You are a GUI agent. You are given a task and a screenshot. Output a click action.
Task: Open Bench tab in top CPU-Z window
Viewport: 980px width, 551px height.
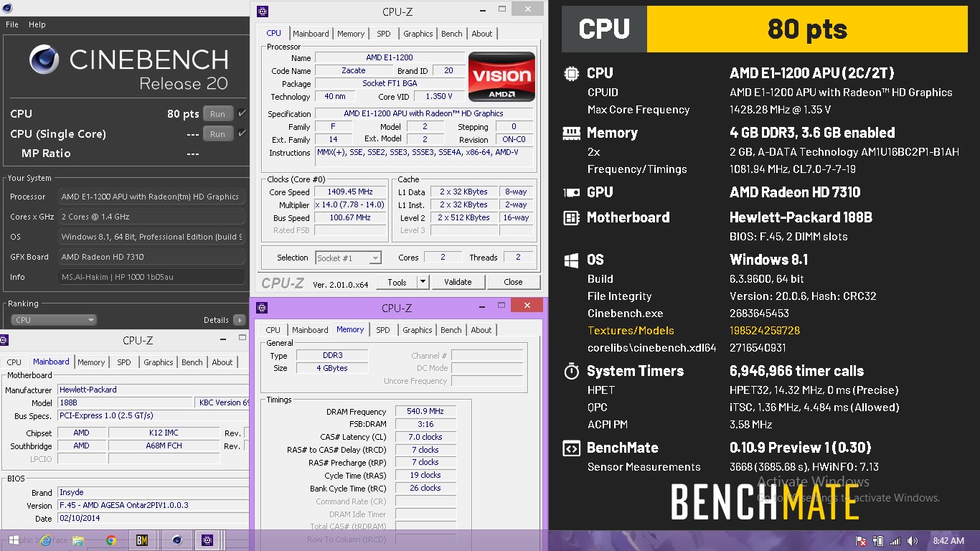[452, 34]
